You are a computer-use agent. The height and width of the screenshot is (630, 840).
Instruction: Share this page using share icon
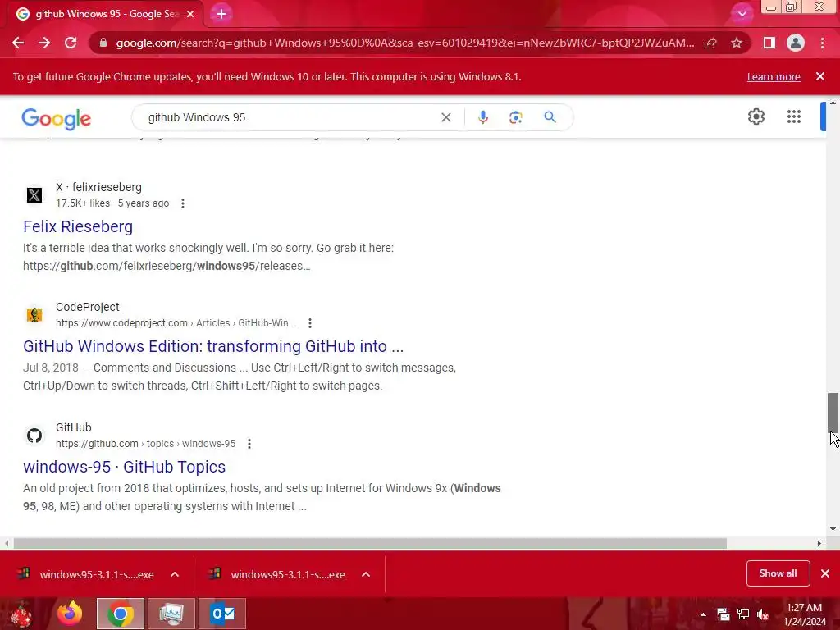(710, 43)
